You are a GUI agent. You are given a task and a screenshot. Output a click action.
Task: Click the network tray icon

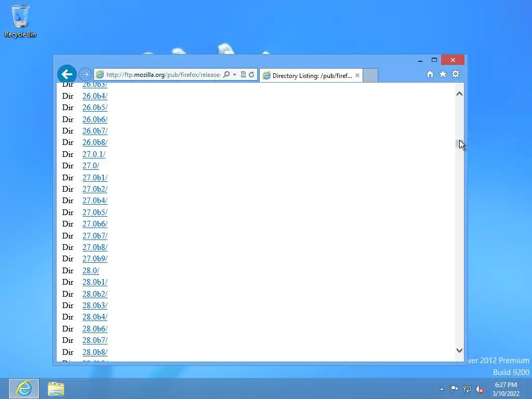[x=467, y=389]
